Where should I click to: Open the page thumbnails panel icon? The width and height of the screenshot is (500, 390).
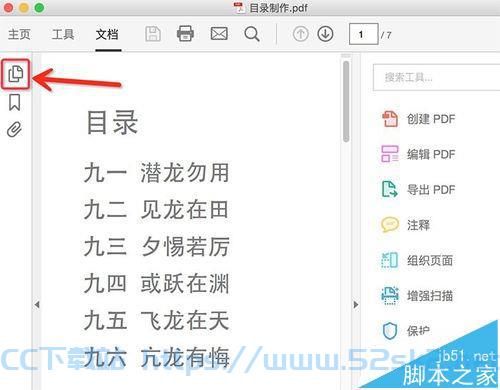[15, 74]
